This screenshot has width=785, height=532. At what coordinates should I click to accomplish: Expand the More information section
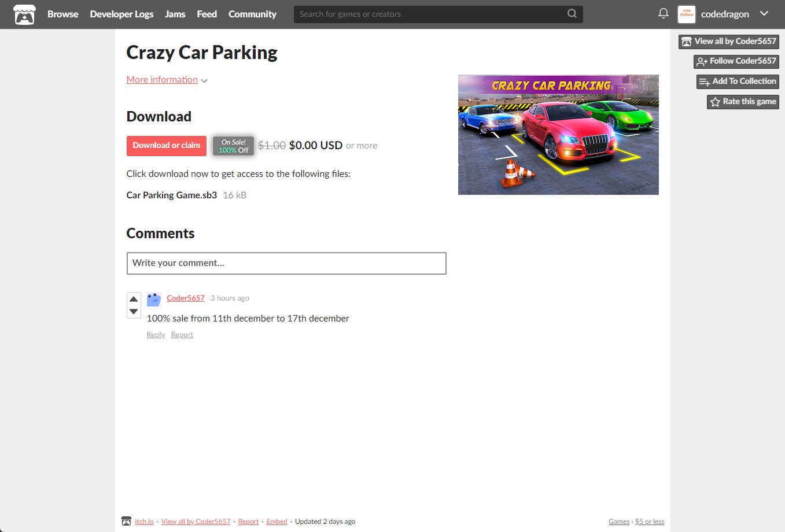pos(167,80)
